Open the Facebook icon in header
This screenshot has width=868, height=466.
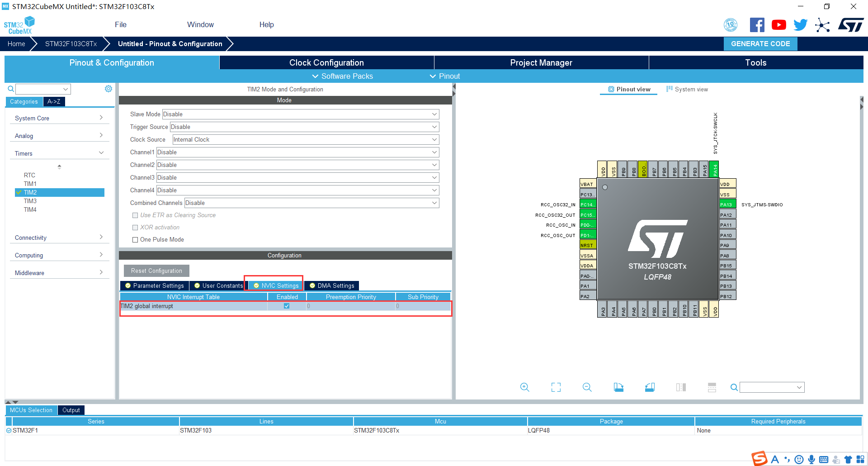click(757, 25)
